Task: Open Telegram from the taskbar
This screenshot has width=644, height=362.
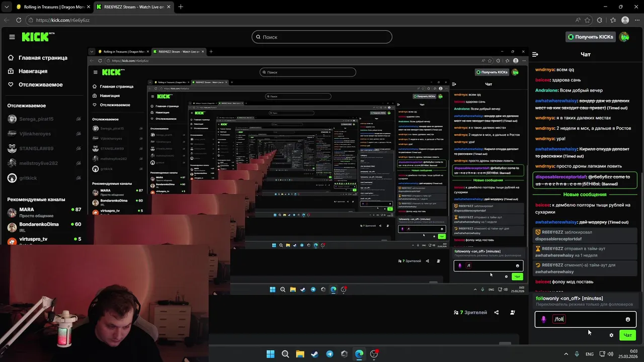Action: tap(330, 354)
